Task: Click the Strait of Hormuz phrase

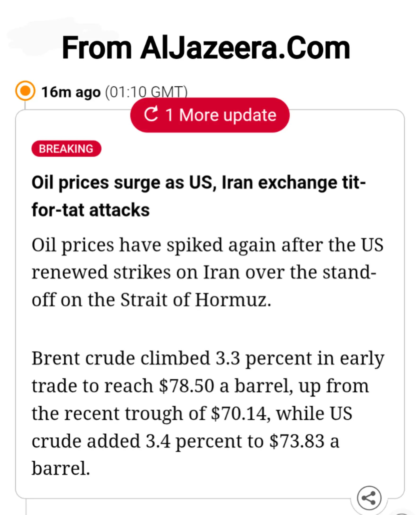Action: (196, 300)
